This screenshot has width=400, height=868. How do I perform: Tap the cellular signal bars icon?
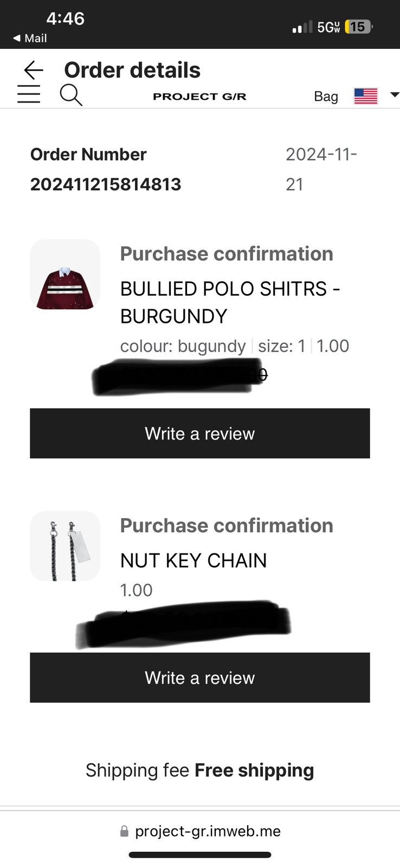click(x=302, y=27)
